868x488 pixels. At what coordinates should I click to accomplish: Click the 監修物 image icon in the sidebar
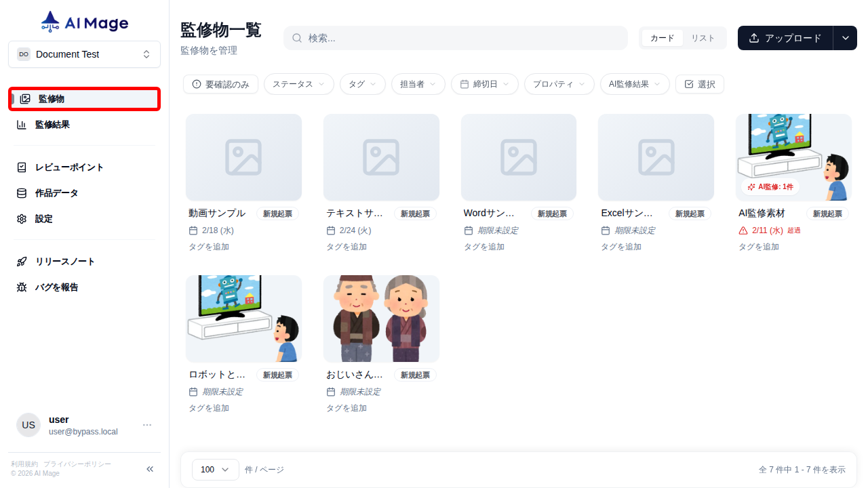coord(25,98)
